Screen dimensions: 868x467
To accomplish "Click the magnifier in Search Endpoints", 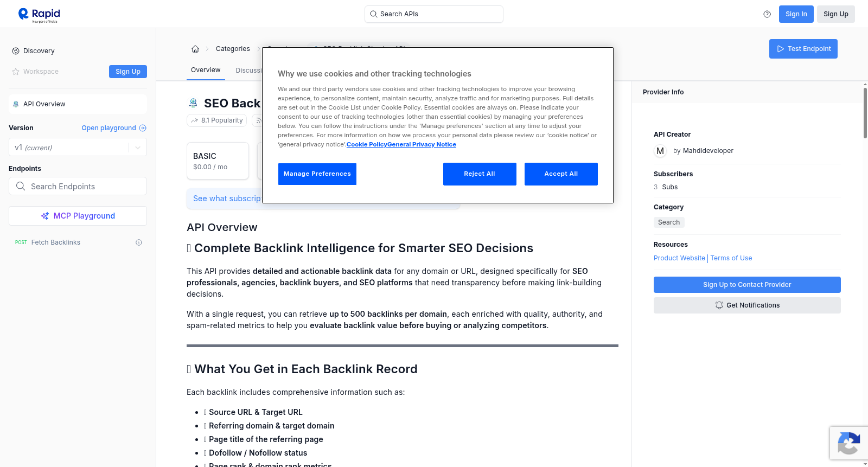I will pyautogui.click(x=21, y=186).
